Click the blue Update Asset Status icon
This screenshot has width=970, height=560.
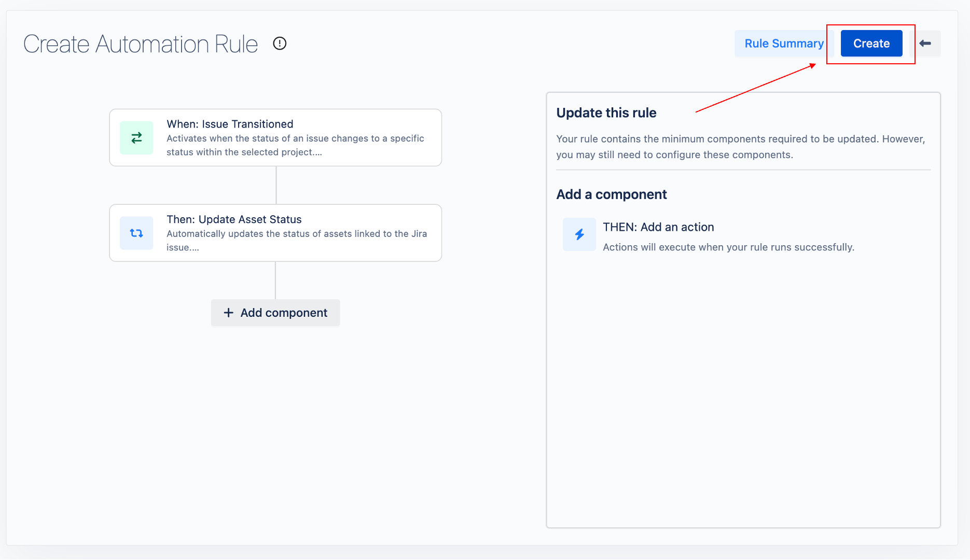(x=136, y=233)
